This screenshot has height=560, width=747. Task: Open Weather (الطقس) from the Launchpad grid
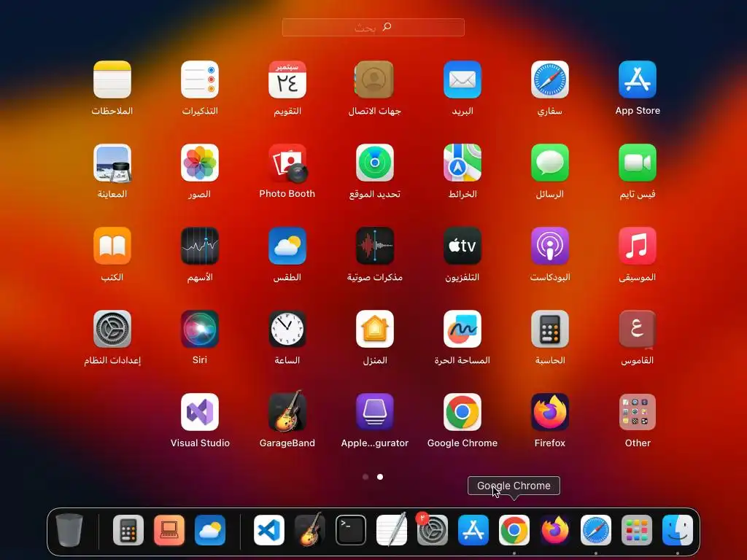point(287,246)
